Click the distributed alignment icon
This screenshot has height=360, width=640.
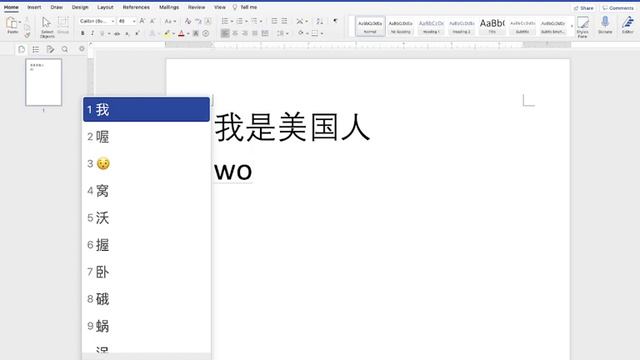coord(265,33)
